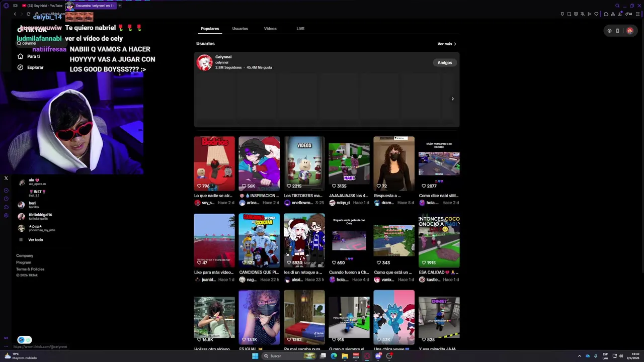Open the INSPIRACION video with 56K likes
The image size is (644, 362).
(x=259, y=163)
